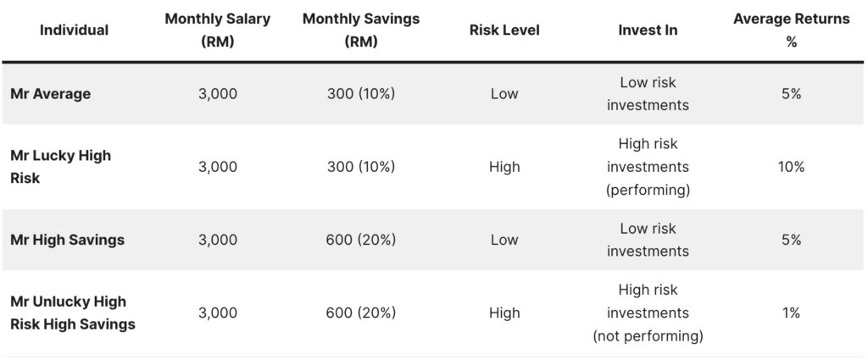Select Mr Average's 300 (10%) savings cell
This screenshot has width=868, height=360.
point(361,93)
